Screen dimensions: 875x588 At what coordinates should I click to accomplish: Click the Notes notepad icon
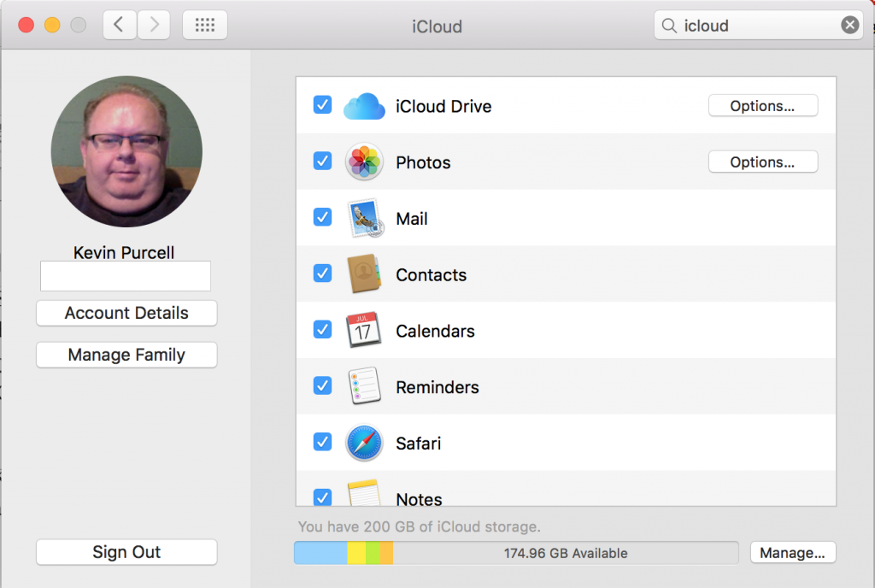[364, 493]
